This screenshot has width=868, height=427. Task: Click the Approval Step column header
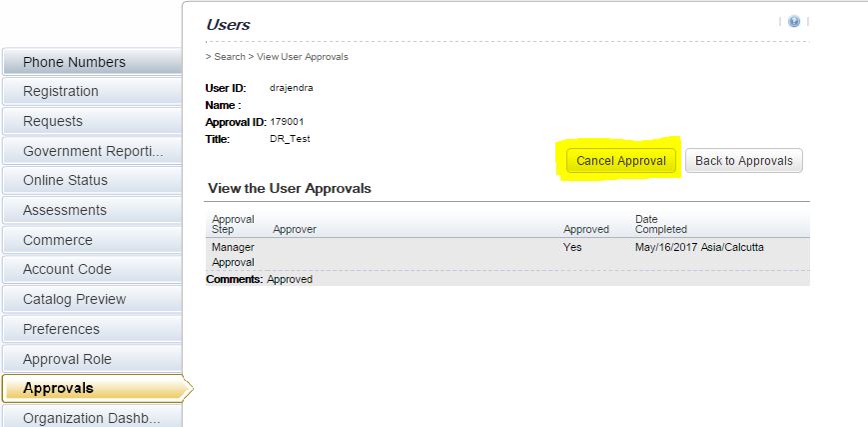point(233,224)
